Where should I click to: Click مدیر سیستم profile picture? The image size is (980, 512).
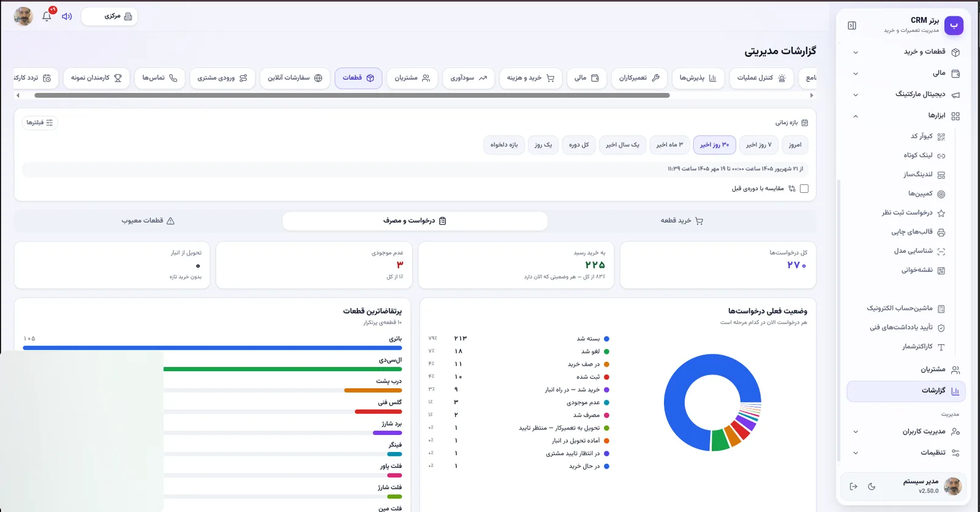[x=952, y=486]
